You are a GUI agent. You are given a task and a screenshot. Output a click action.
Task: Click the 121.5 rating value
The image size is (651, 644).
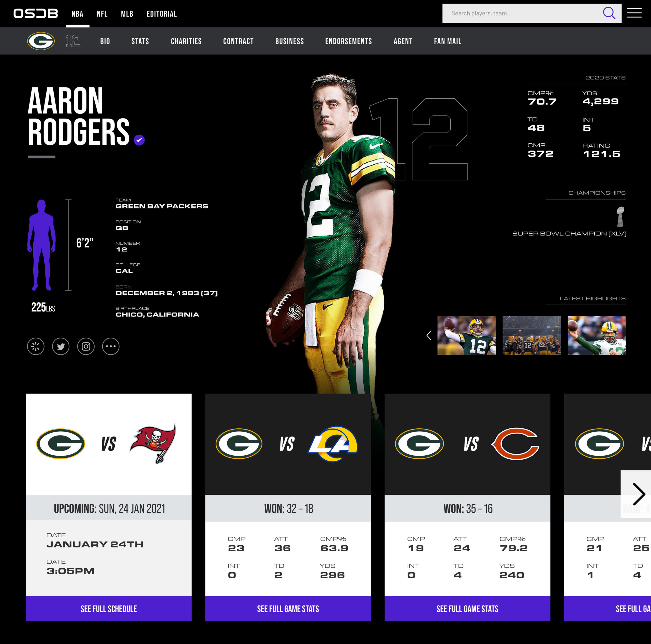point(601,154)
